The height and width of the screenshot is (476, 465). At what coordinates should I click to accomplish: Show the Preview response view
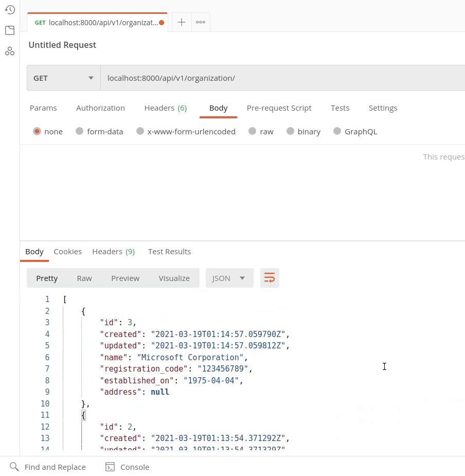coord(125,278)
